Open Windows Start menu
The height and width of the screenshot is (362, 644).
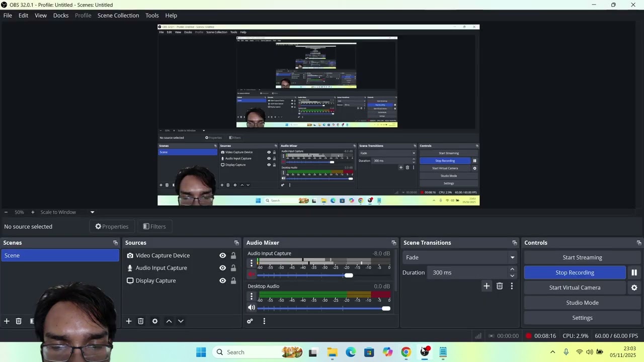[201, 352]
